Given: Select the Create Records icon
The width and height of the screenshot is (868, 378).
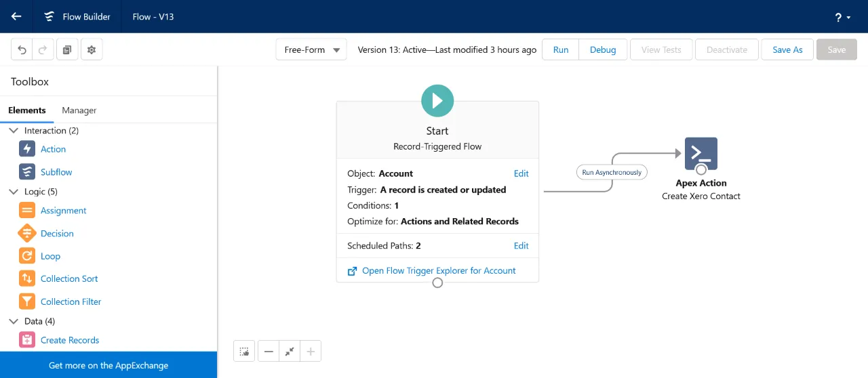Looking at the screenshot, I should (27, 340).
